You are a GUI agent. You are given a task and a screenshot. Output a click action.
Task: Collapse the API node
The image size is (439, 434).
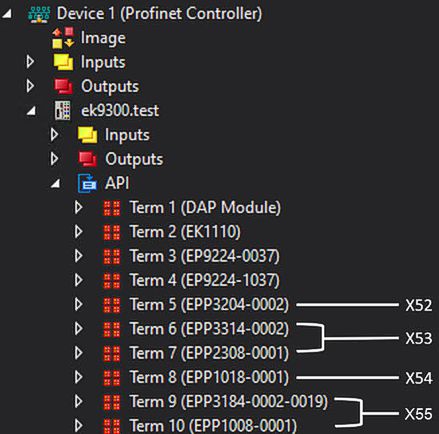56,183
